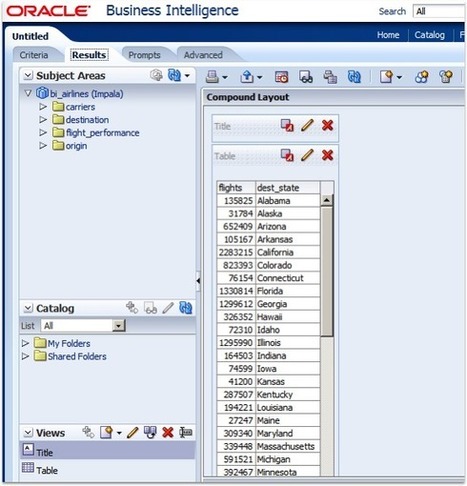Go to the Home link

point(388,35)
